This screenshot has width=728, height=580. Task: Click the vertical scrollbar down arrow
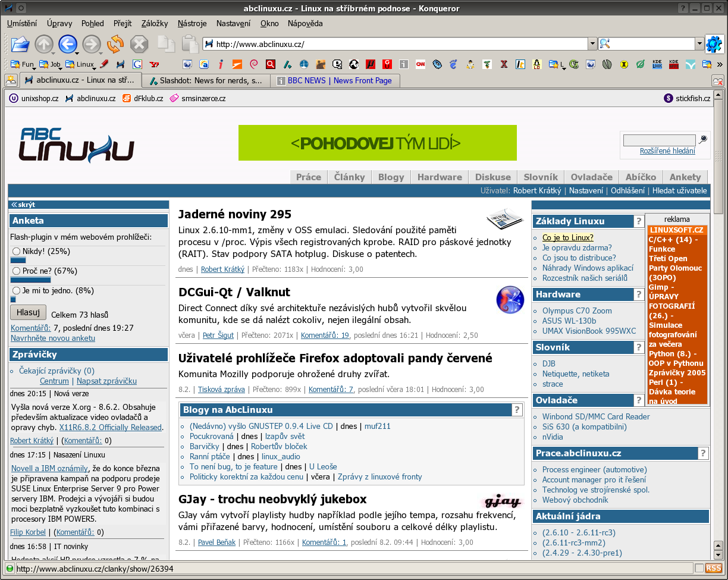coord(718,556)
